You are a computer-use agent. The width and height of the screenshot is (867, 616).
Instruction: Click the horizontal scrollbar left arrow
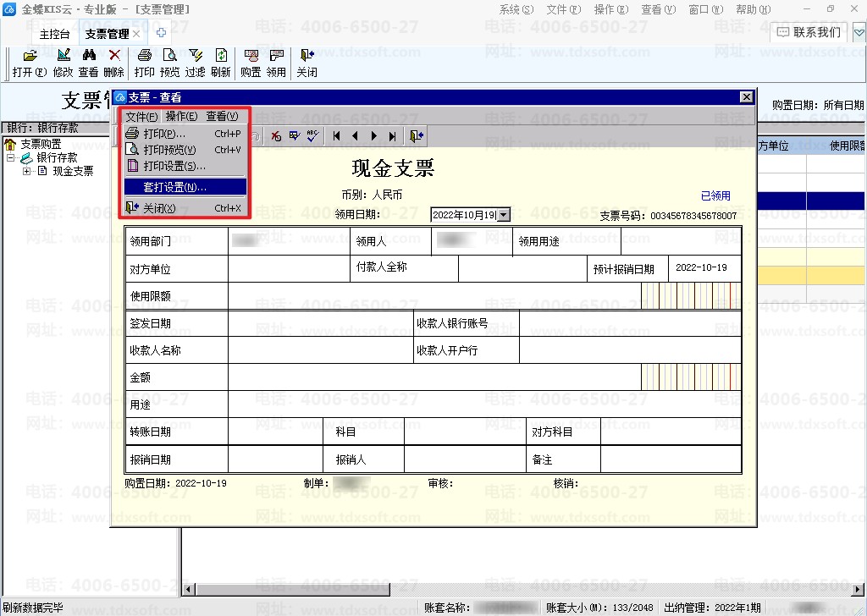tap(189, 589)
